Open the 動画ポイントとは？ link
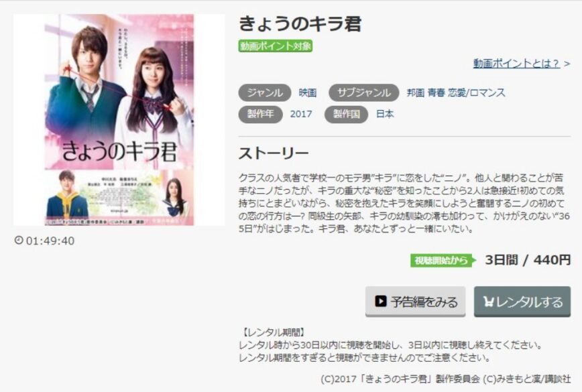This screenshot has width=582, height=392. [x=516, y=64]
